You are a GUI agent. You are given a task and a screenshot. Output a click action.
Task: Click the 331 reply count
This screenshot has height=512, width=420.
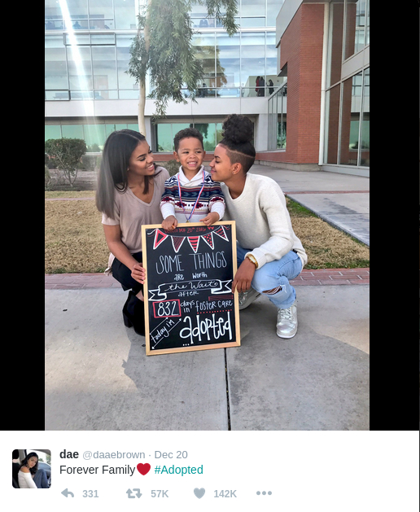(90, 493)
